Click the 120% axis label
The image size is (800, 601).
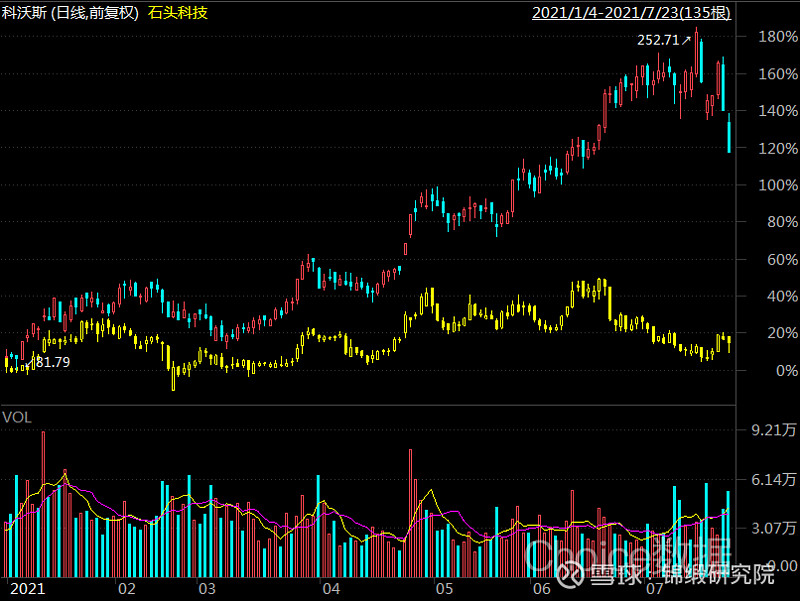tap(778, 148)
